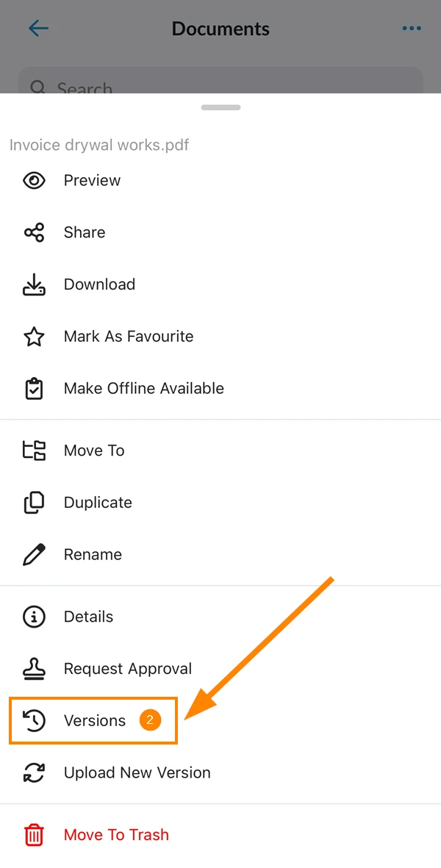Tap the Move To folder-tree icon
Image resolution: width=441 pixels, height=868 pixels.
point(35,451)
